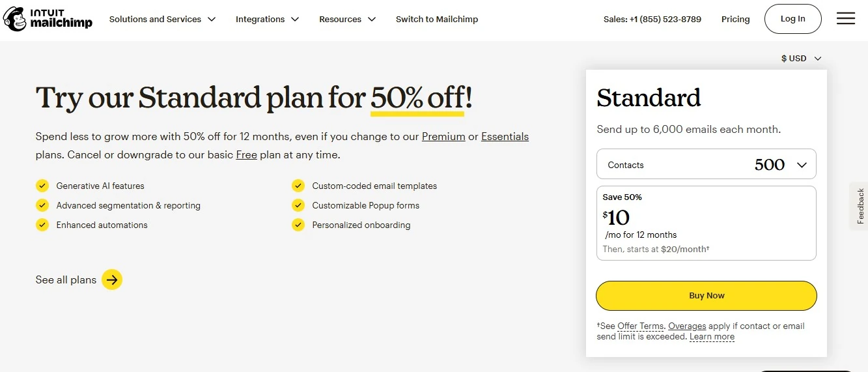Click the Advanced segmentation checkmark icon
The height and width of the screenshot is (372, 868).
(x=42, y=205)
